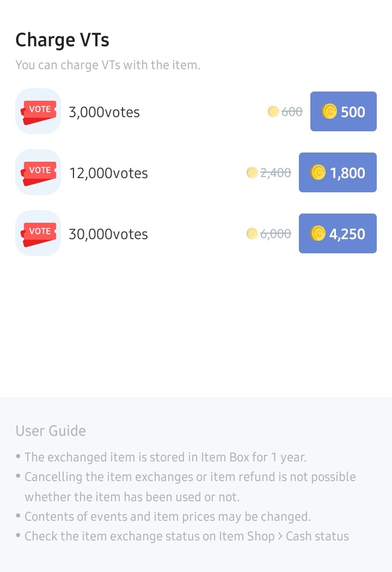Buy 3,000 votes for 500 coins

(344, 112)
